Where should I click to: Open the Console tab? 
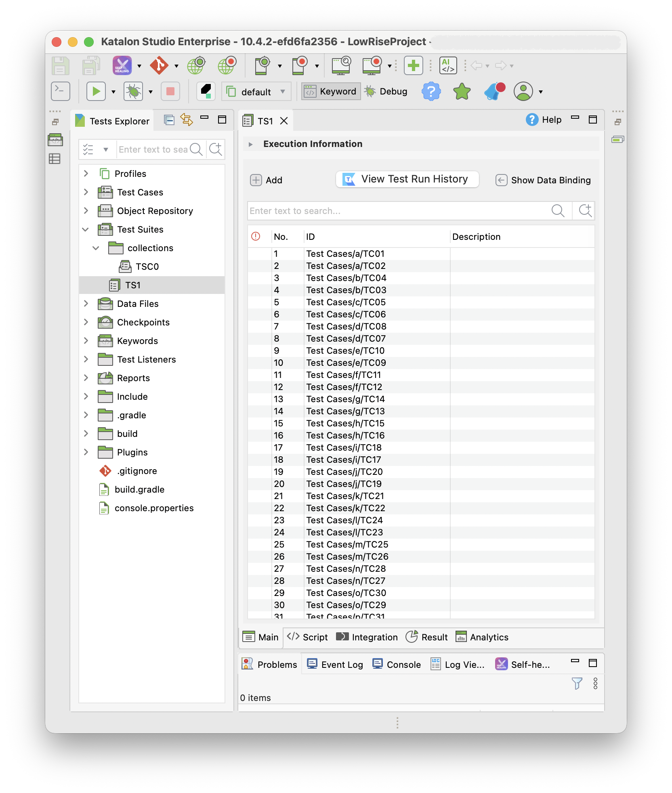(397, 665)
